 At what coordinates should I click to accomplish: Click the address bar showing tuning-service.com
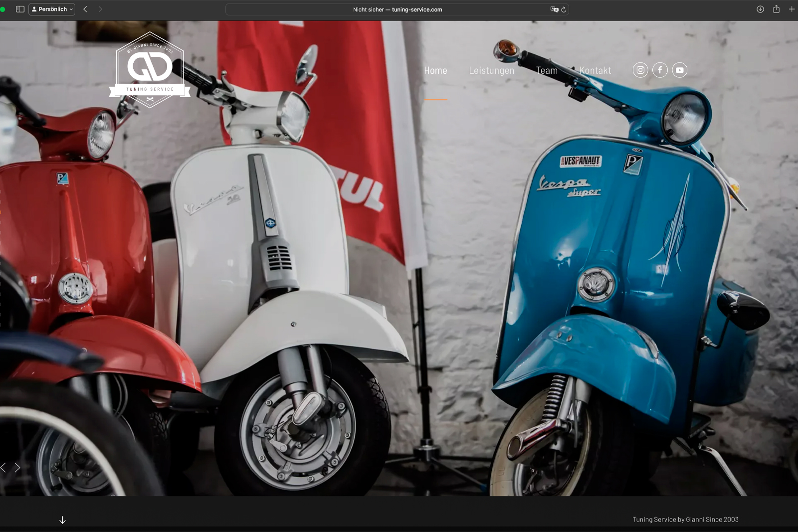(397, 9)
